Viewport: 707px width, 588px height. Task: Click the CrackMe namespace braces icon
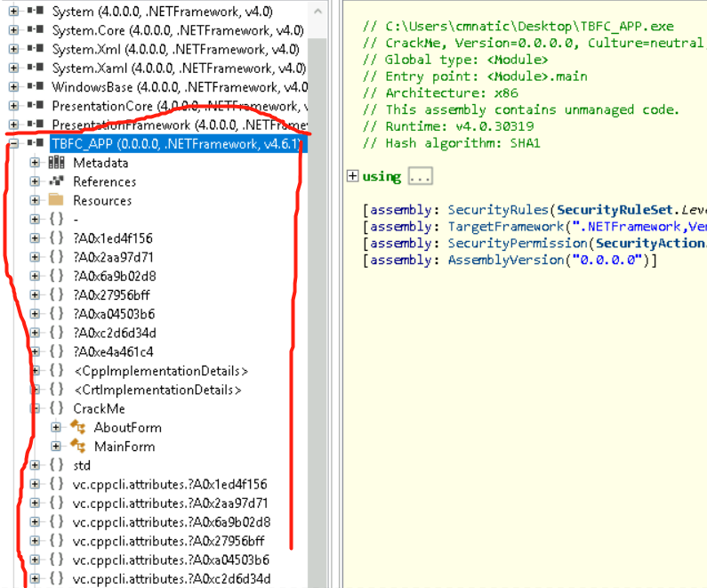coord(56,408)
